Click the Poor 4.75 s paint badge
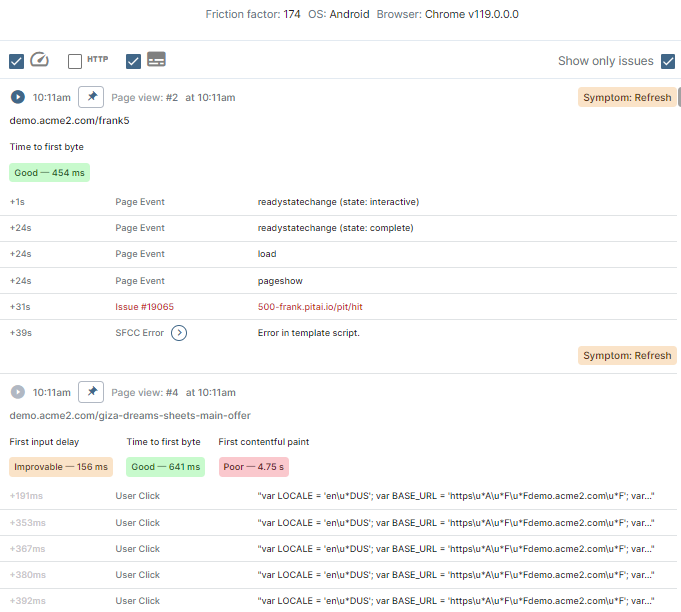This screenshot has height=612, width=681. (x=253, y=466)
